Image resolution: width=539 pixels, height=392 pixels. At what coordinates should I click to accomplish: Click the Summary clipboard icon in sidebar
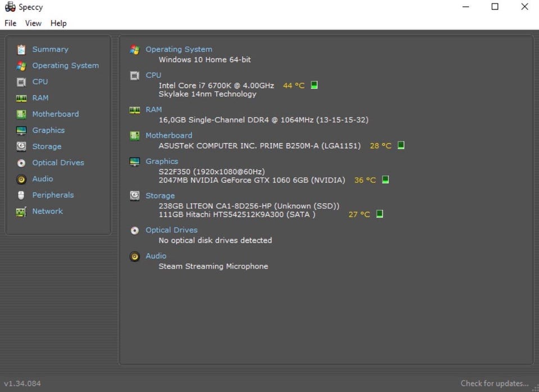click(21, 49)
